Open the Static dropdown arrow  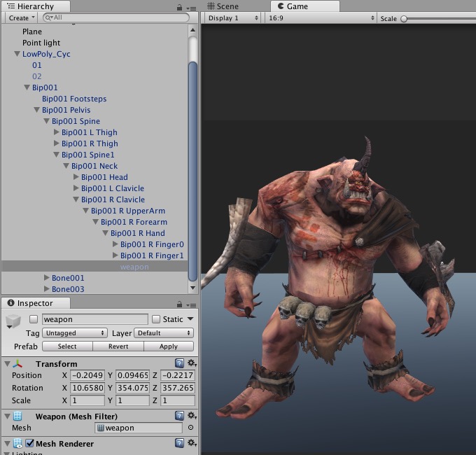click(190, 318)
